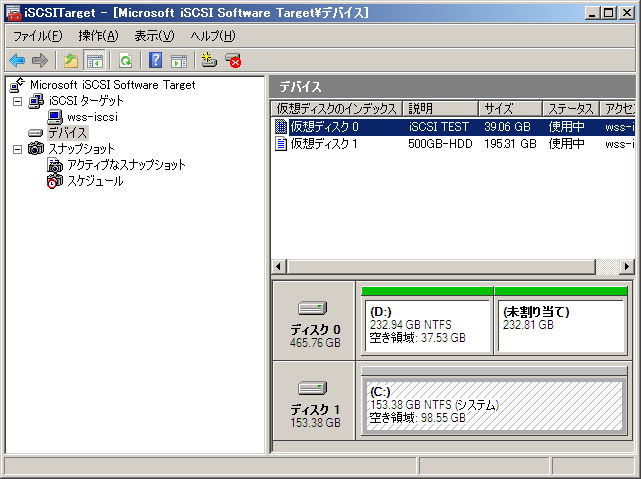The height and width of the screenshot is (479, 641).
Task: Click the 500GB-HDD description cell
Action: click(x=440, y=144)
